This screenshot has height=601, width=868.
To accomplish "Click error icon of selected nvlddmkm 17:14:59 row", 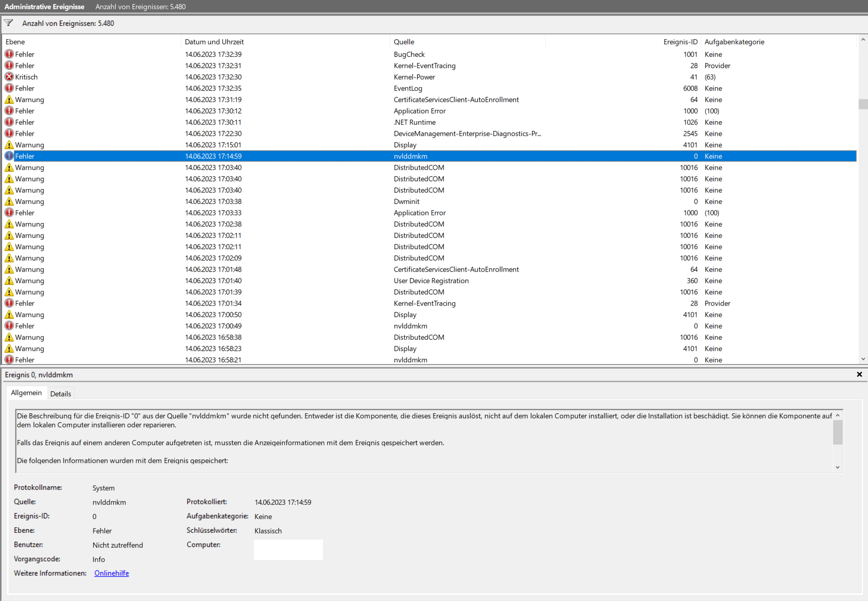I will point(9,156).
